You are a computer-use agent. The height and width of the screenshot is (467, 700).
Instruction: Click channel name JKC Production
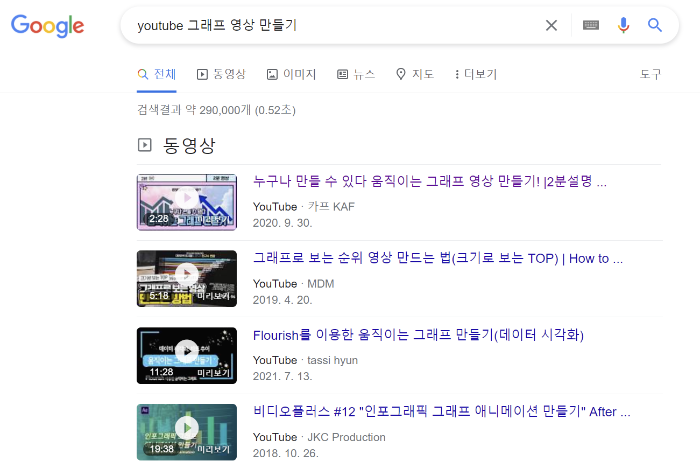tap(346, 437)
